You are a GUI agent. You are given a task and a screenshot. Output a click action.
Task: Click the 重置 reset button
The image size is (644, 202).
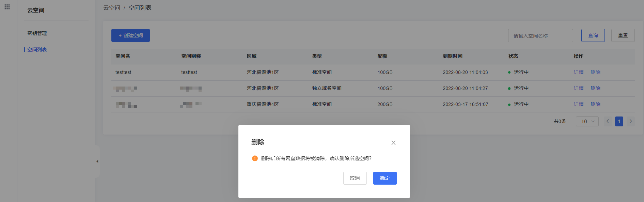[x=623, y=35]
